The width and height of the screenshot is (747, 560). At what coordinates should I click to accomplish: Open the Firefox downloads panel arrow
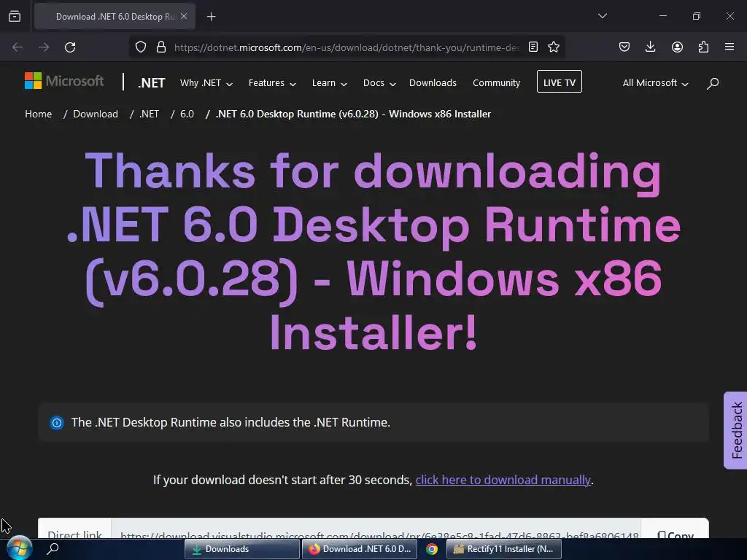coord(650,47)
